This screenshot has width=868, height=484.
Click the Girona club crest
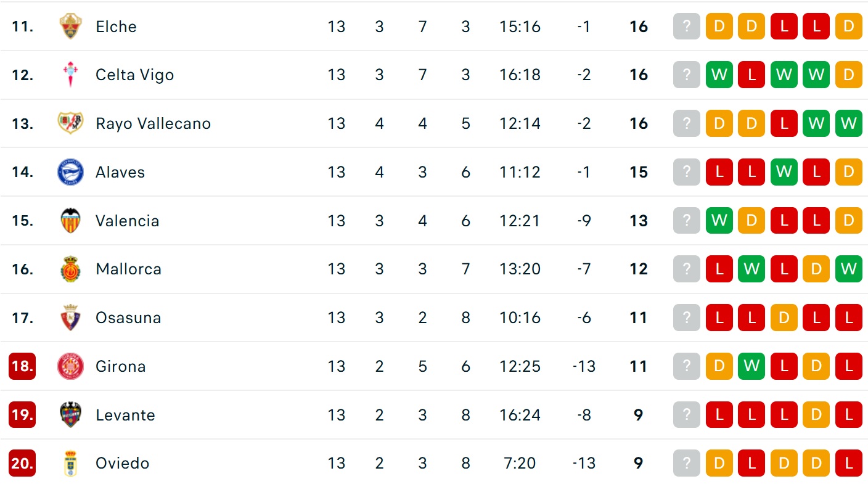click(x=70, y=366)
